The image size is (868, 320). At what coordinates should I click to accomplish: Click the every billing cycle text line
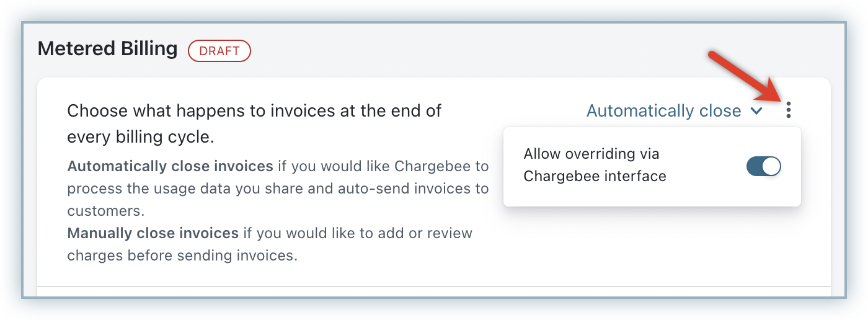click(x=140, y=138)
